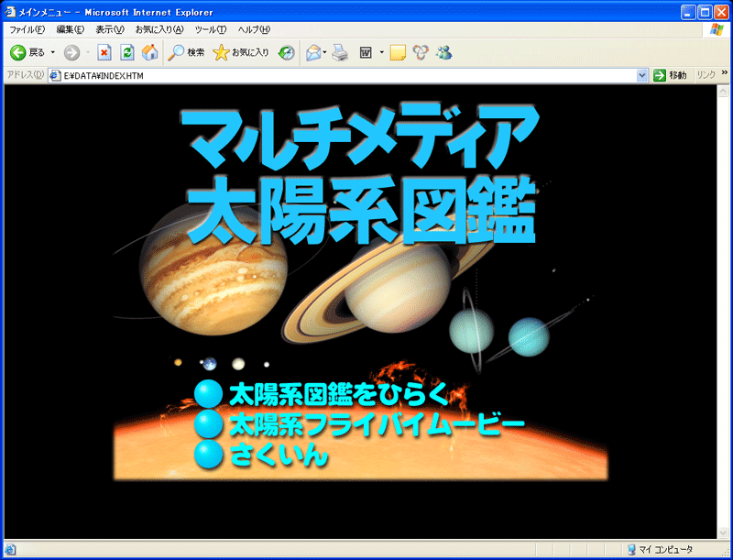Click the Mail envelope toolbar icon
Image resolution: width=733 pixels, height=560 pixels.
313,52
